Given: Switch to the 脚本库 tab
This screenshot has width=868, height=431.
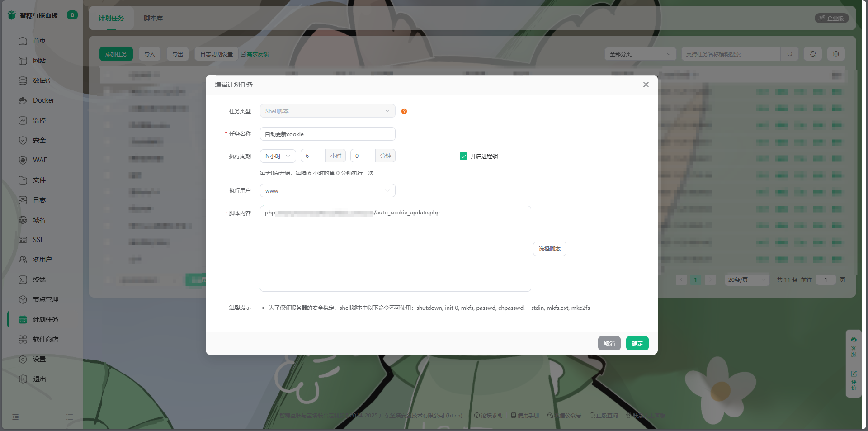Looking at the screenshot, I should pyautogui.click(x=153, y=18).
